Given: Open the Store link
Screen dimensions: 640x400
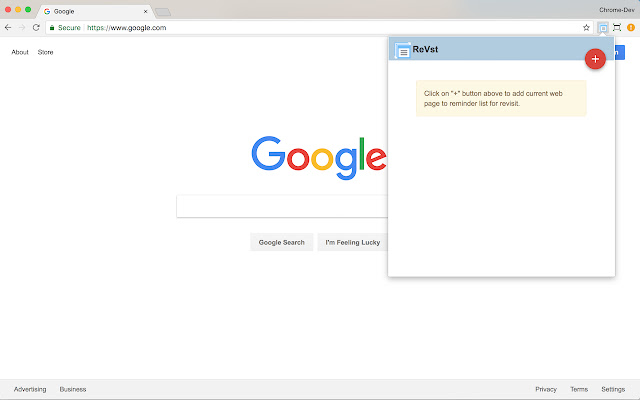Looking at the screenshot, I should click(x=45, y=52).
